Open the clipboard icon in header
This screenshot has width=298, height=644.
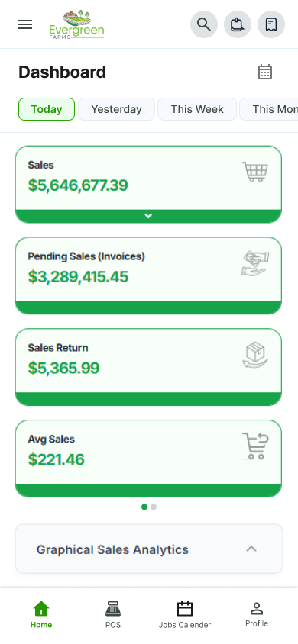click(x=238, y=24)
